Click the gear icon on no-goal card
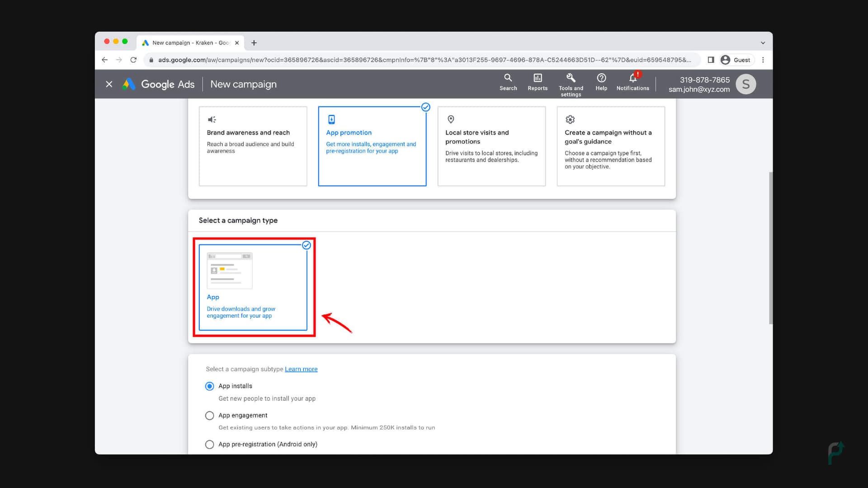This screenshot has width=868, height=488. coord(570,119)
